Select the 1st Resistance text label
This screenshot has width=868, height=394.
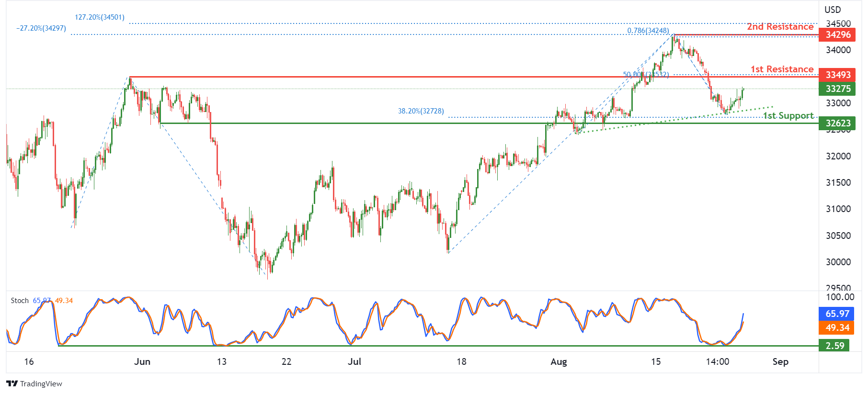click(x=782, y=69)
